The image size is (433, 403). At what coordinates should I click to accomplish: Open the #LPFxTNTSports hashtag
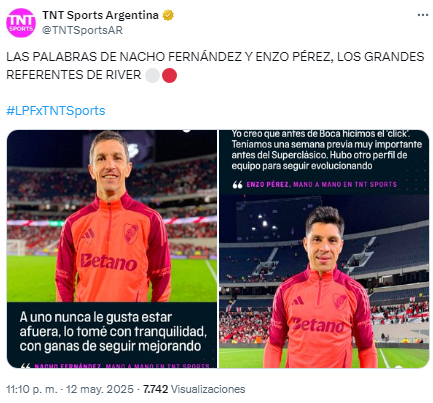tap(56, 111)
